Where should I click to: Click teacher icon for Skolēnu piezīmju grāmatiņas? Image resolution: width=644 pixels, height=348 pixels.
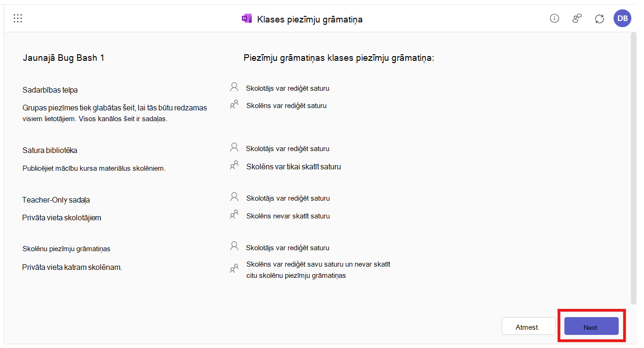(x=234, y=247)
